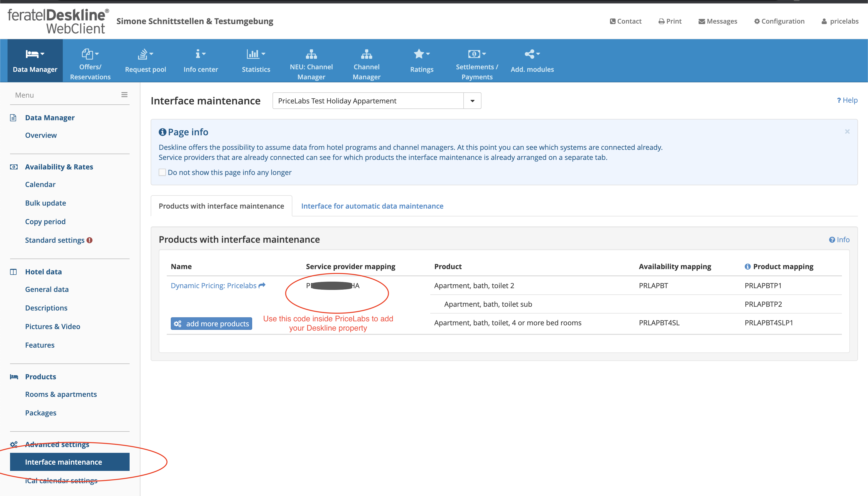Open the Statistics chart icon

253,54
